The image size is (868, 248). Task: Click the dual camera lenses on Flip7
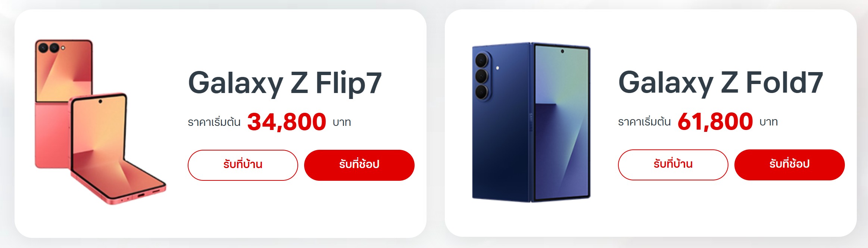pos(49,48)
